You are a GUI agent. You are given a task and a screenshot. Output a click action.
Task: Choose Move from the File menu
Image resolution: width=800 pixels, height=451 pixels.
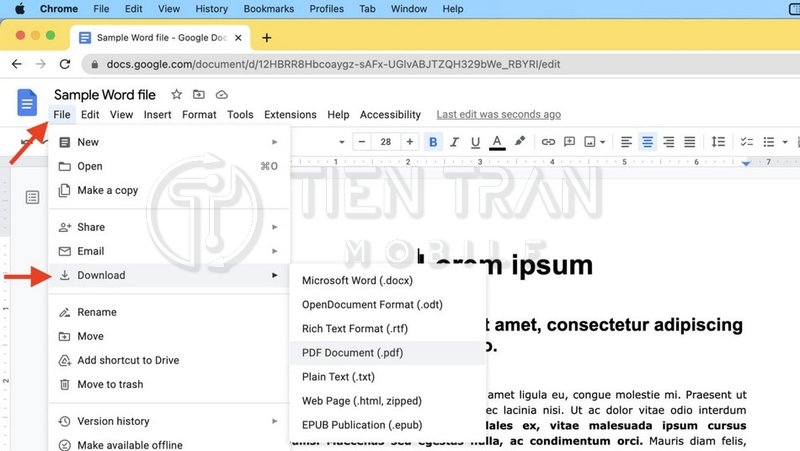tap(169, 336)
